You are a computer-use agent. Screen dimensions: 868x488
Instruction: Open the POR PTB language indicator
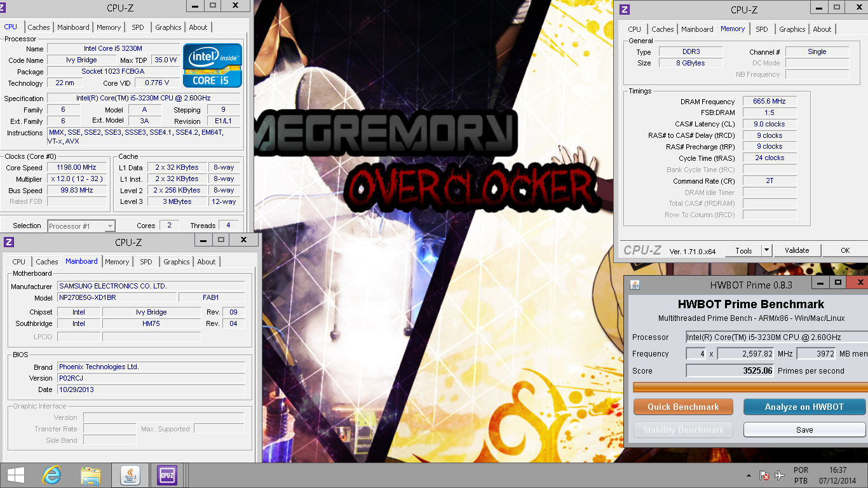click(801, 475)
